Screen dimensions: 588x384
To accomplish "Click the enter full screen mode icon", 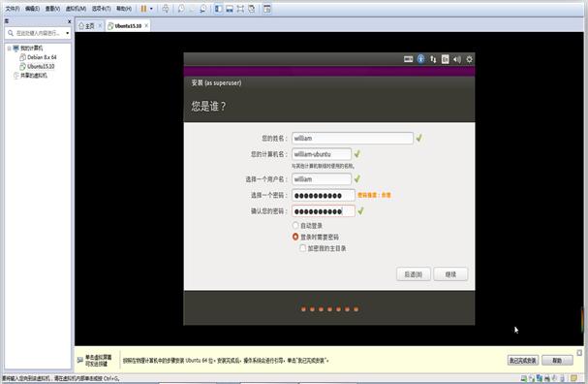I will click(240, 9).
